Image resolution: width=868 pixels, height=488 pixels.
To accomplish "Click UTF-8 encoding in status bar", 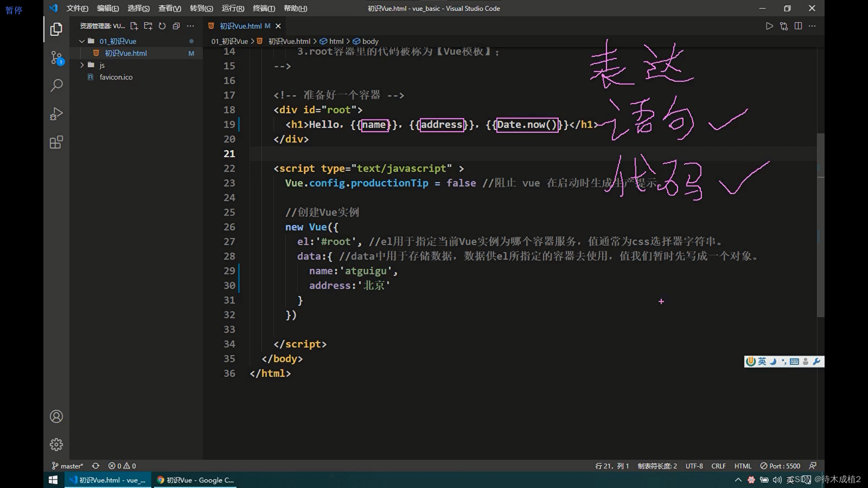I will pos(694,466).
